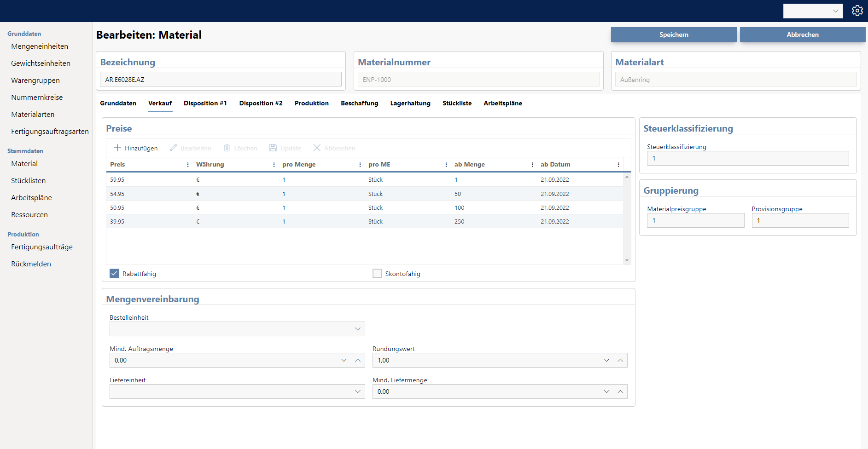Screen dimensions: 868x449
Task: Open Fertigungsaufträge in the sidebar
Action: [x=42, y=247]
